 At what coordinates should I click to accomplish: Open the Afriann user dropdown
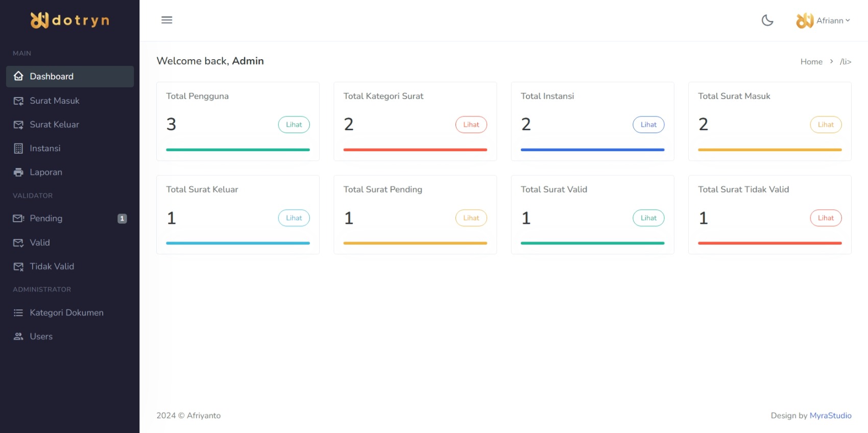[x=823, y=20]
